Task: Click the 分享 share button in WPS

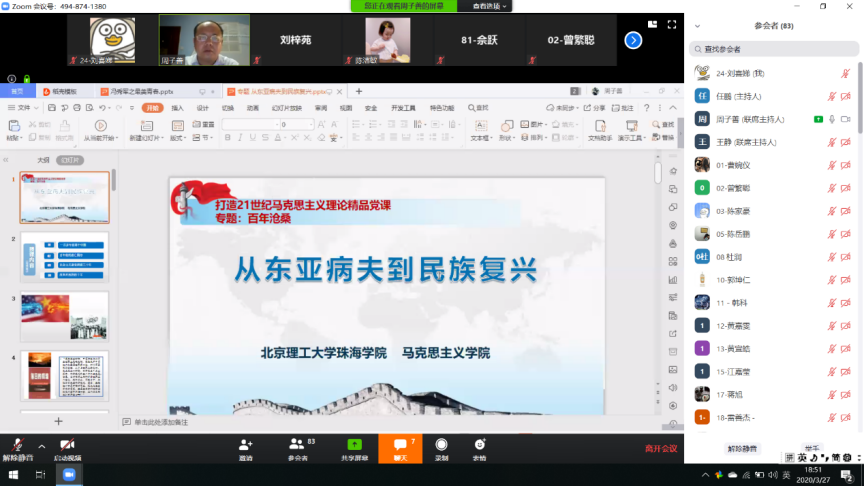Action: [x=595, y=108]
